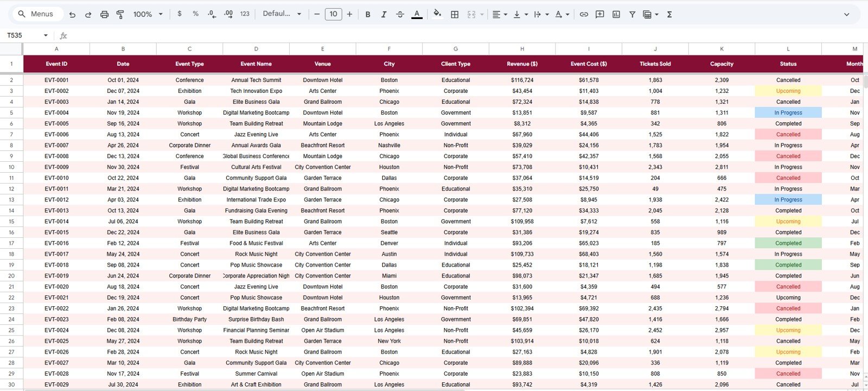Select the Event ID header cell
The width and height of the screenshot is (868, 391).
56,64
